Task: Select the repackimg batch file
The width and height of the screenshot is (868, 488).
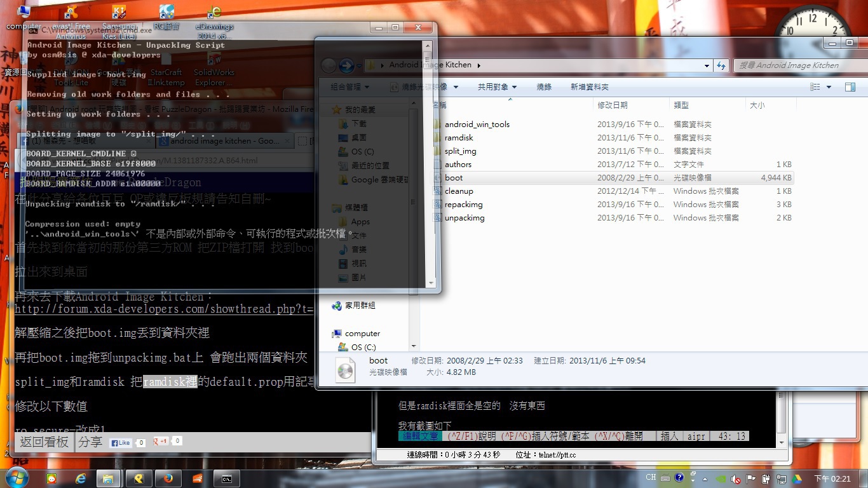Action: pyautogui.click(x=463, y=205)
